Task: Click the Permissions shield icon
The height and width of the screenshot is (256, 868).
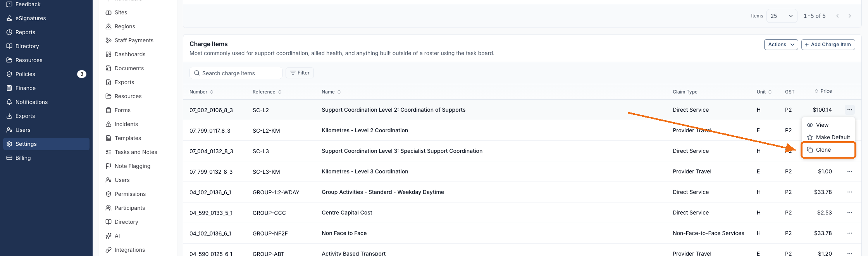Action: coord(108,194)
